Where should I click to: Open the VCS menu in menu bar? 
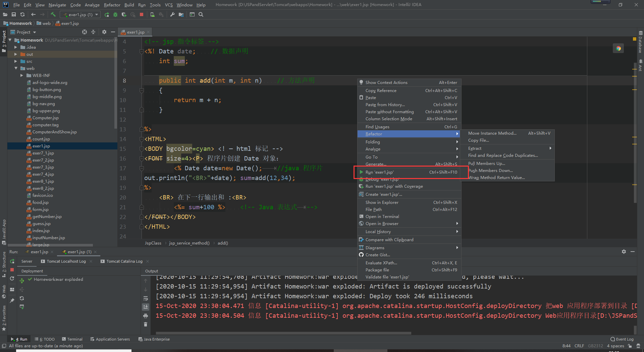coord(169,5)
